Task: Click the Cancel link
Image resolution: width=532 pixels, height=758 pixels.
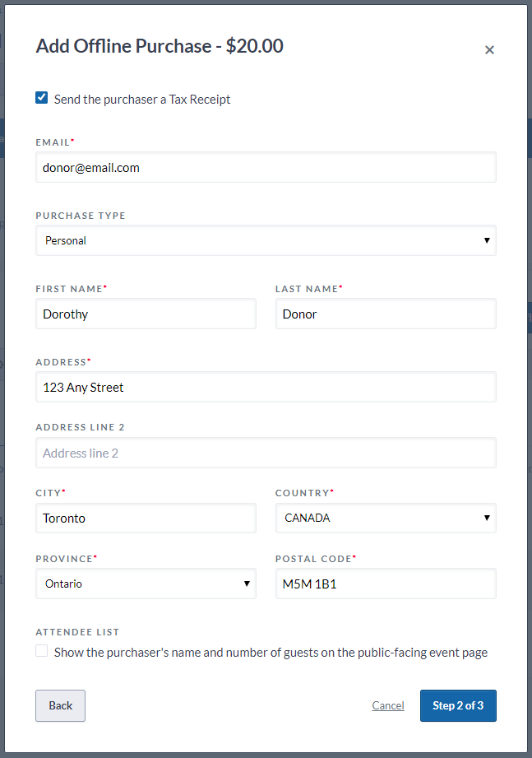Action: click(x=388, y=705)
